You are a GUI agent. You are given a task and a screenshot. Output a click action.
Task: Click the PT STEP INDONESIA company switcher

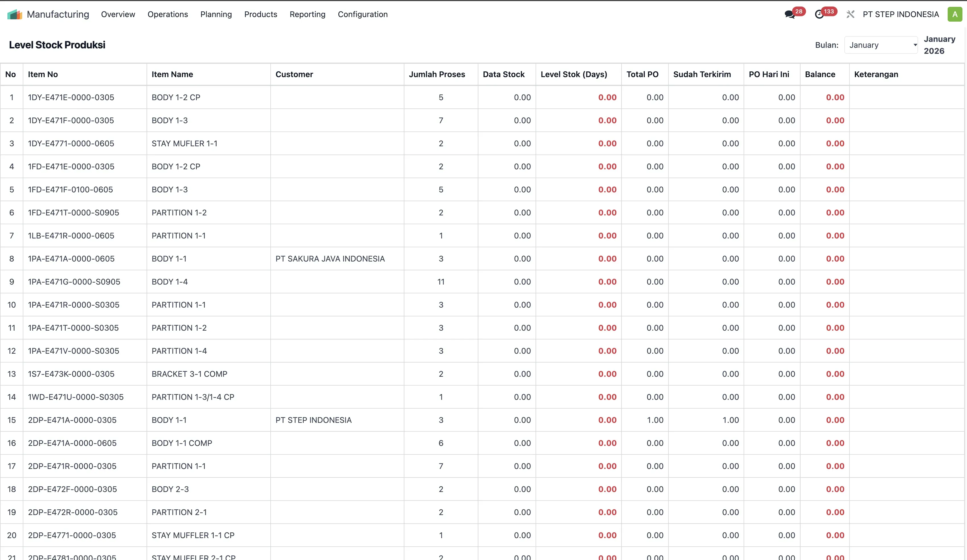click(x=901, y=14)
